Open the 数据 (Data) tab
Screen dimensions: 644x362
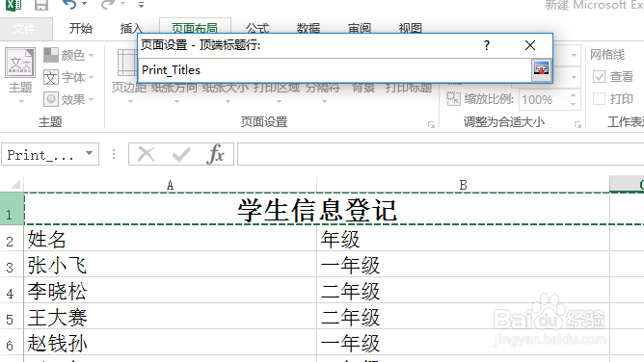(309, 27)
